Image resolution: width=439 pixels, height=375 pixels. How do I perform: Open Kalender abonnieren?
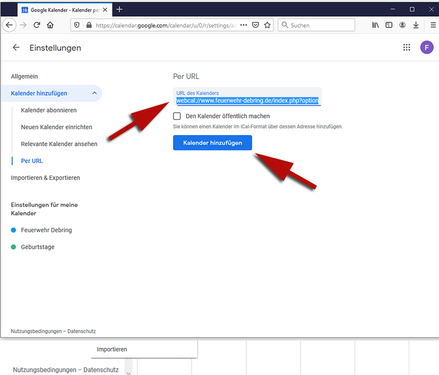[x=49, y=110]
